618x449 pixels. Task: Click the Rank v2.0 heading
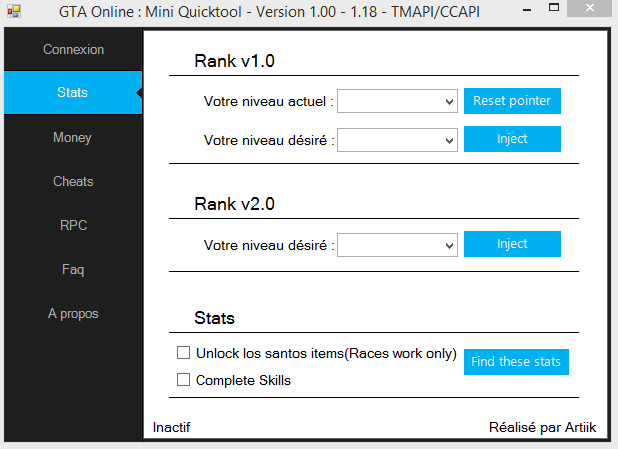235,204
